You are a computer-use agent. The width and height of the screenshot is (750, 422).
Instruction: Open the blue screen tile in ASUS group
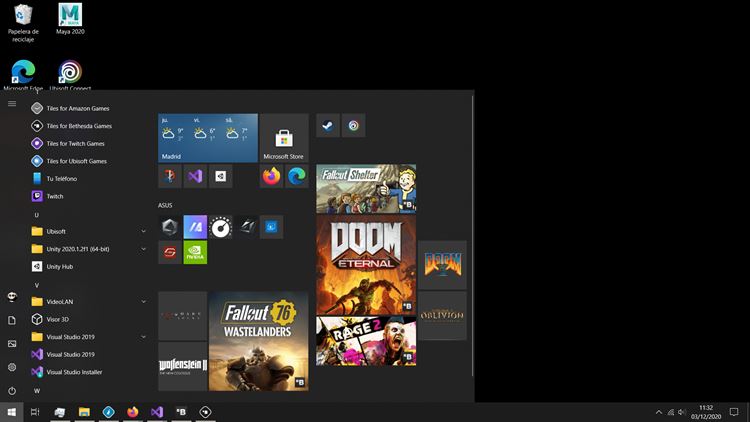pos(271,227)
